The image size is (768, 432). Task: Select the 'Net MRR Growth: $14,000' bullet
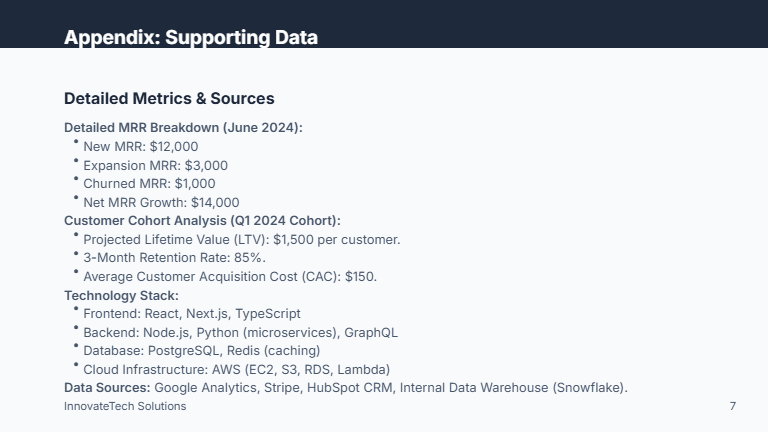point(161,202)
